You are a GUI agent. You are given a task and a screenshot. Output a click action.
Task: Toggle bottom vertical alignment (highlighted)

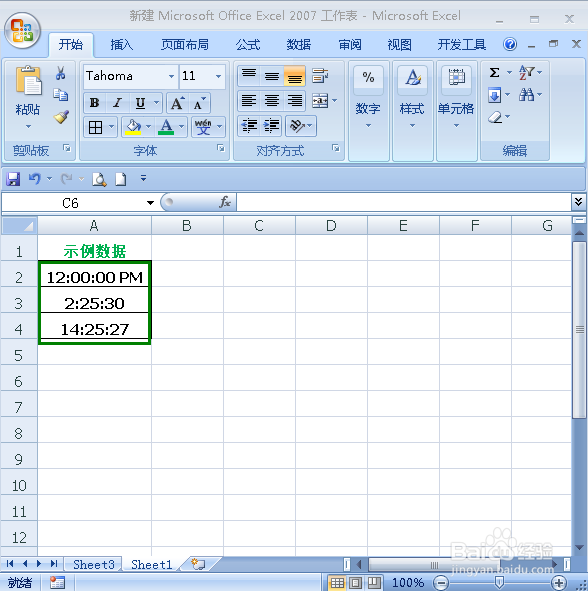coord(294,76)
